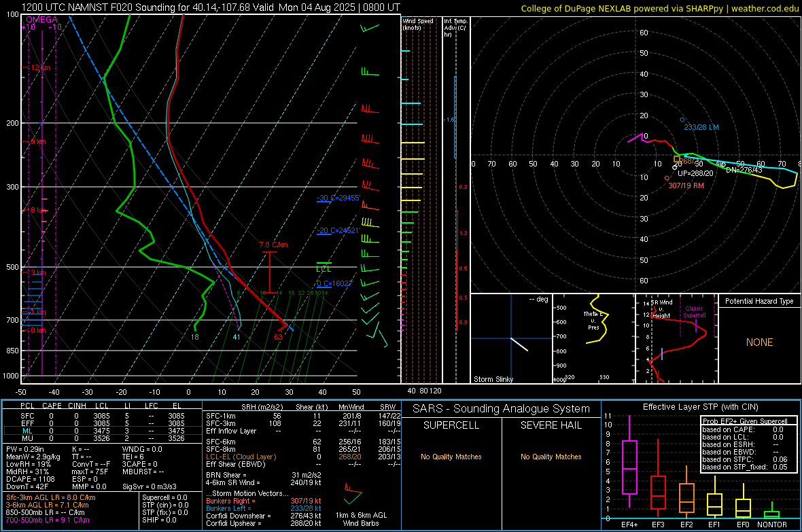Click the 'Wind Speed (knots)' panel header
Screen dimensions: 802x532
click(x=418, y=24)
